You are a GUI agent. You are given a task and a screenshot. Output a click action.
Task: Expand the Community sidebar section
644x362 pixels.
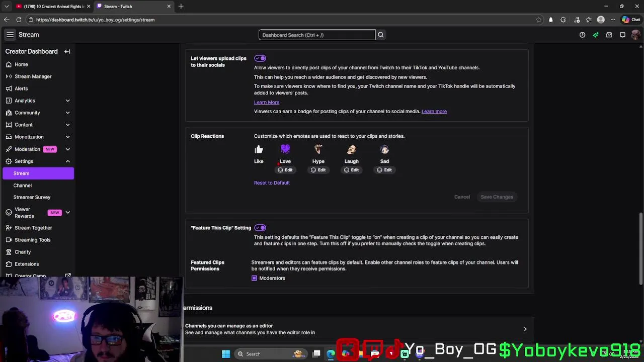point(67,113)
